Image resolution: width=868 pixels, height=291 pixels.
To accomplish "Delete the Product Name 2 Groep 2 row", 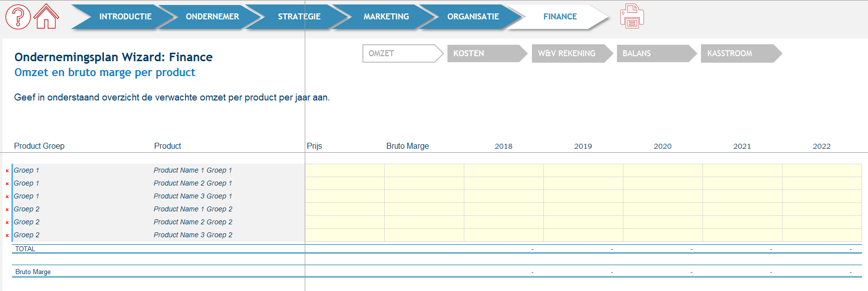I will [x=7, y=222].
